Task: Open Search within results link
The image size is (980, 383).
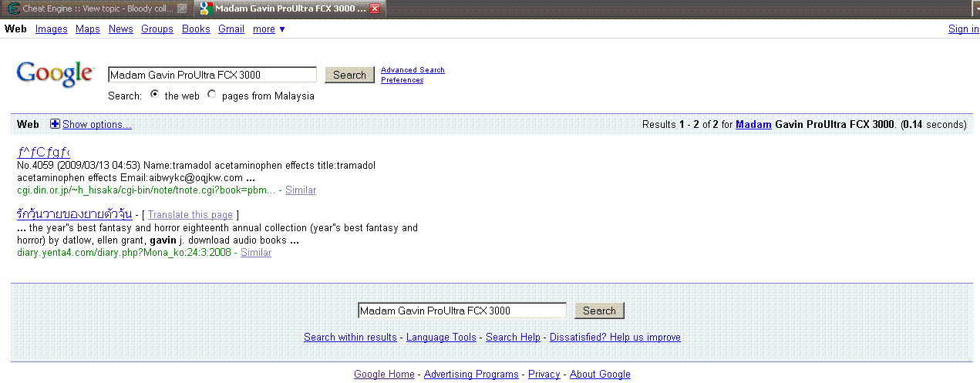Action: pos(350,338)
